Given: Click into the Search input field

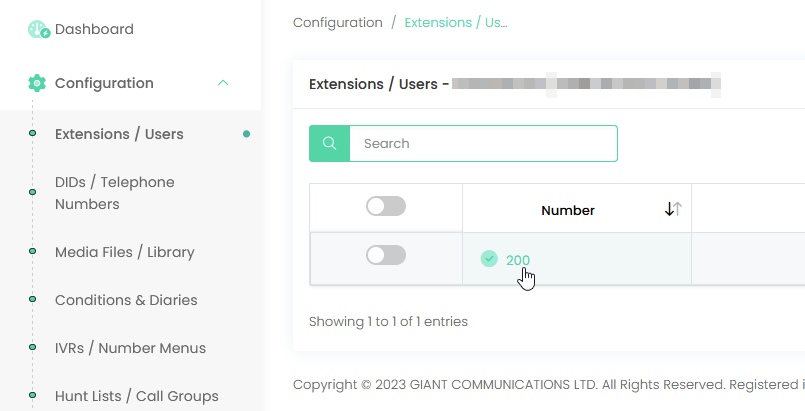Looking at the screenshot, I should pos(483,143).
